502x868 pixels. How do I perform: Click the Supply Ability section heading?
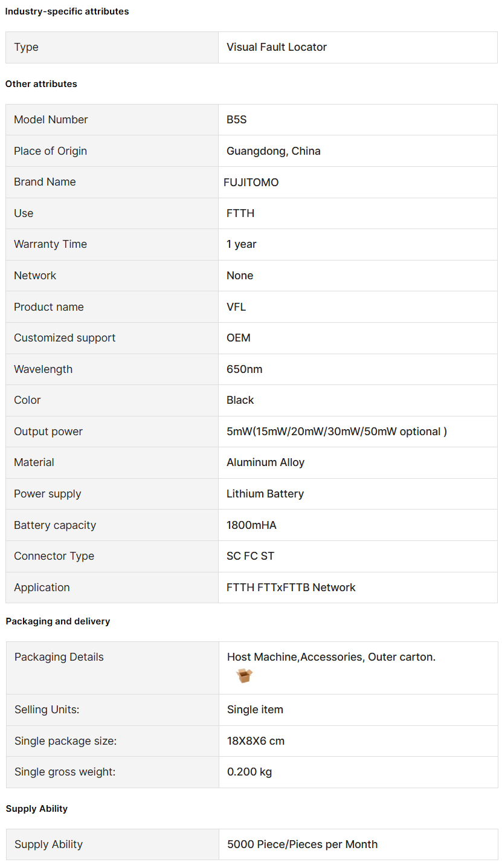37,809
